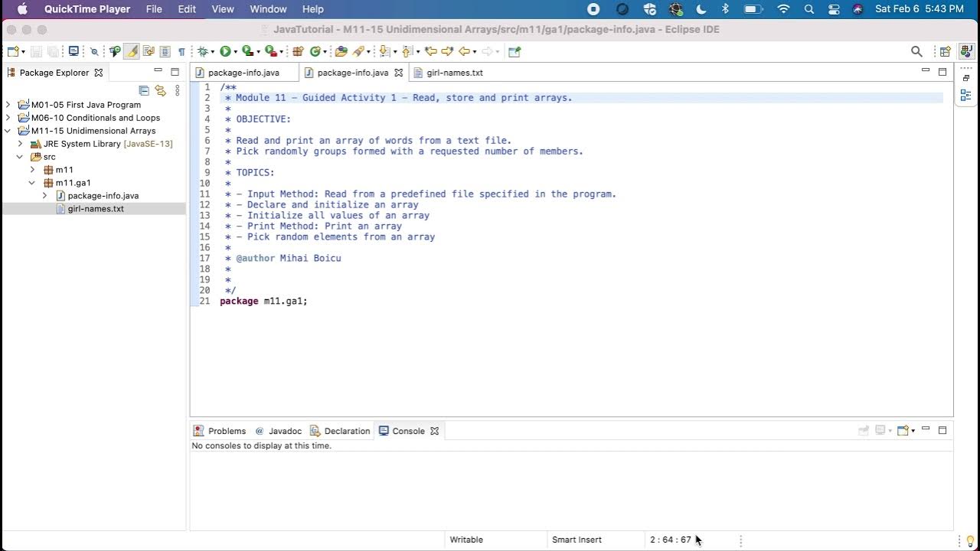Screen dimensions: 980x551
Task: Click the green Run button
Action: click(225, 51)
